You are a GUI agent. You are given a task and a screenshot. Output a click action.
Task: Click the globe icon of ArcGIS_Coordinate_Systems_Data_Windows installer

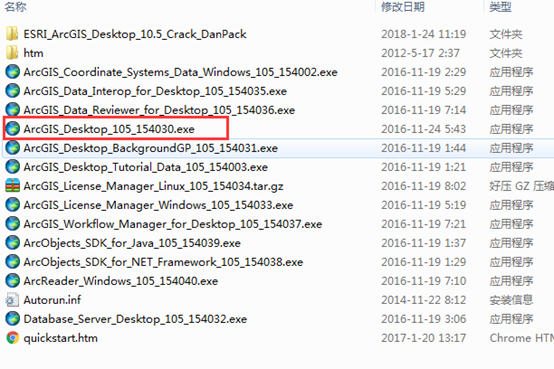coord(13,72)
